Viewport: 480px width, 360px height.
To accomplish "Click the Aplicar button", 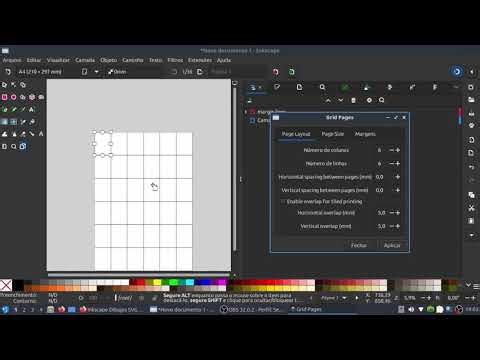I will pos(392,245).
